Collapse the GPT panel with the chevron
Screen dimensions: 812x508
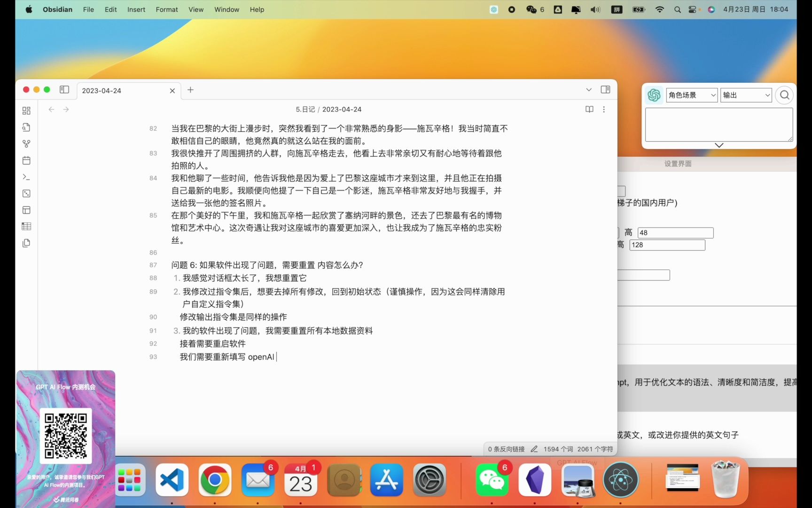(718, 145)
